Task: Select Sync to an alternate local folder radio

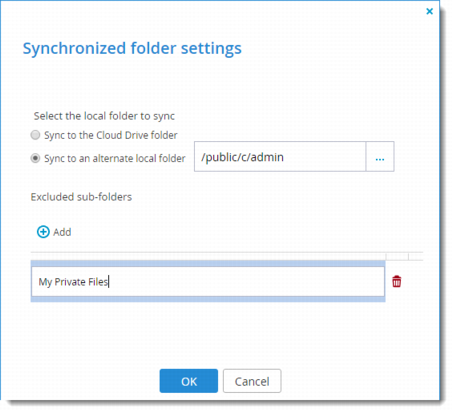Action: click(35, 158)
